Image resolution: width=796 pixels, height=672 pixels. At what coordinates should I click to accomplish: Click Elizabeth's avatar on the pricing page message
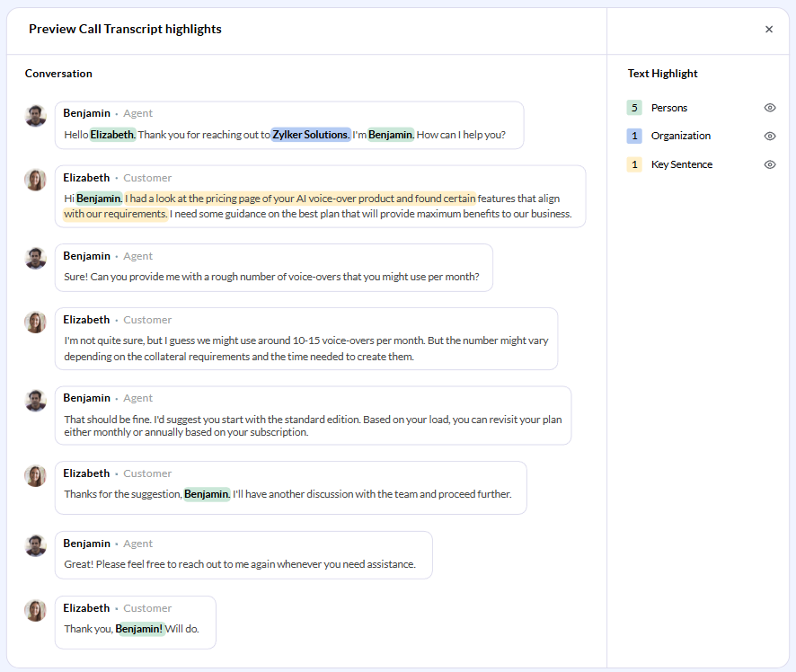(36, 180)
